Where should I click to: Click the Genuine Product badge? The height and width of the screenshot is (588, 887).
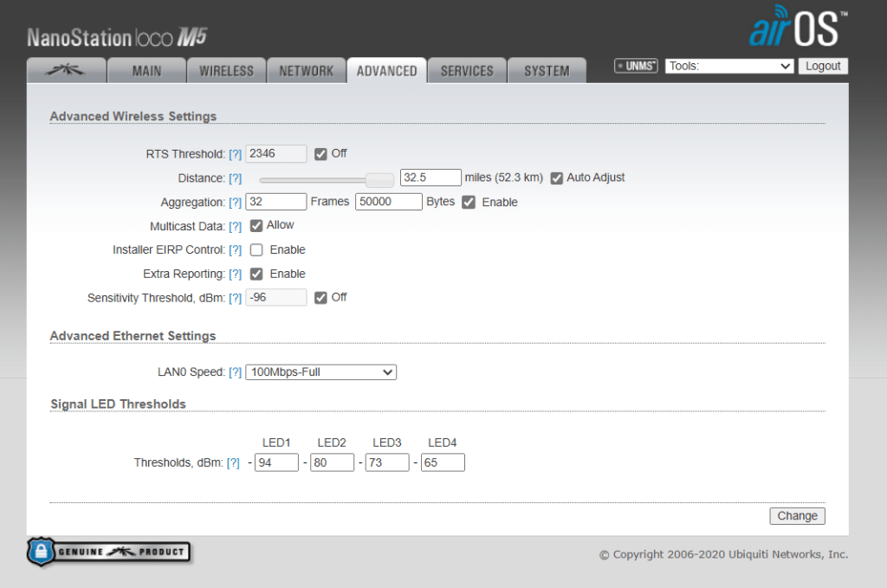tap(109, 552)
